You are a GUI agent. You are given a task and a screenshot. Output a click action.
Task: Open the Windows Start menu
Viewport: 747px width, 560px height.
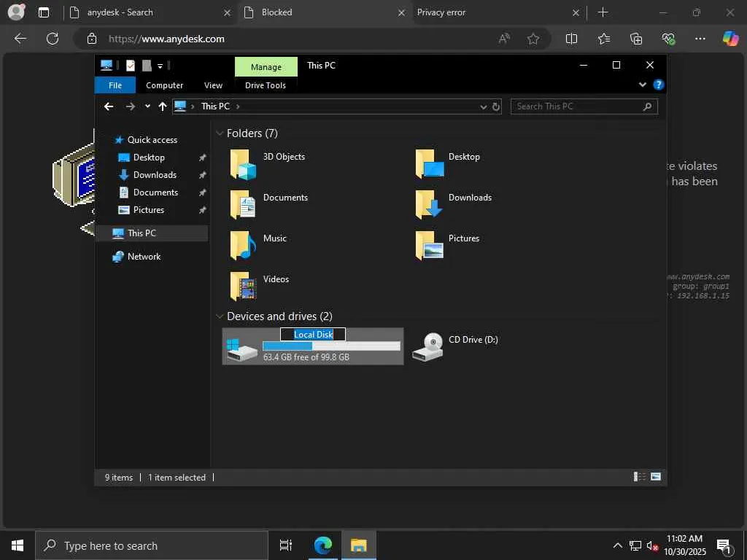tap(18, 545)
